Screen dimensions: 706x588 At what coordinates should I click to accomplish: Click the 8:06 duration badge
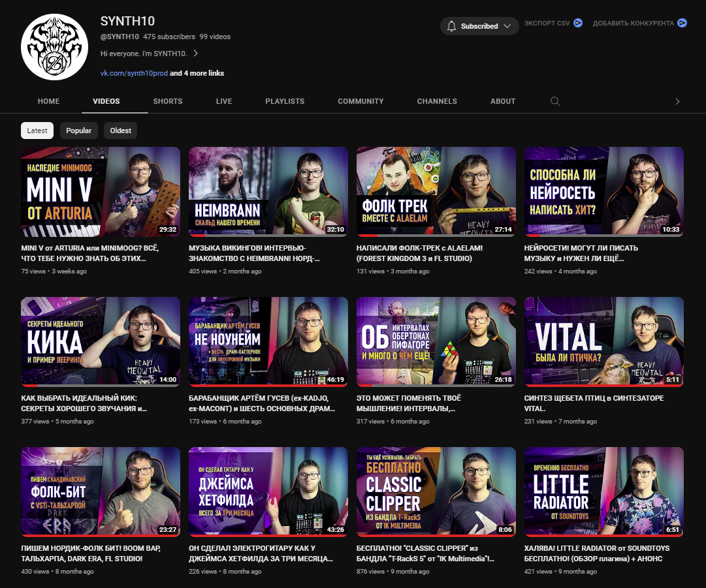(505, 529)
